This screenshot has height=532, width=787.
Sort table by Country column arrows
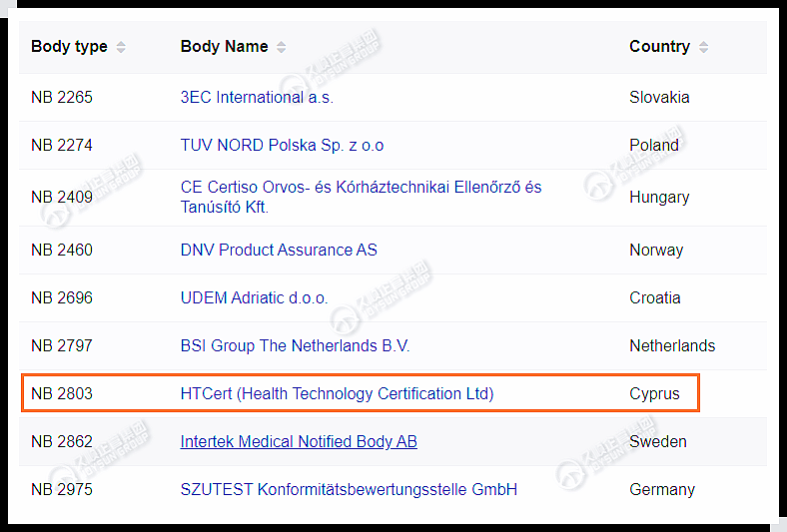704,47
